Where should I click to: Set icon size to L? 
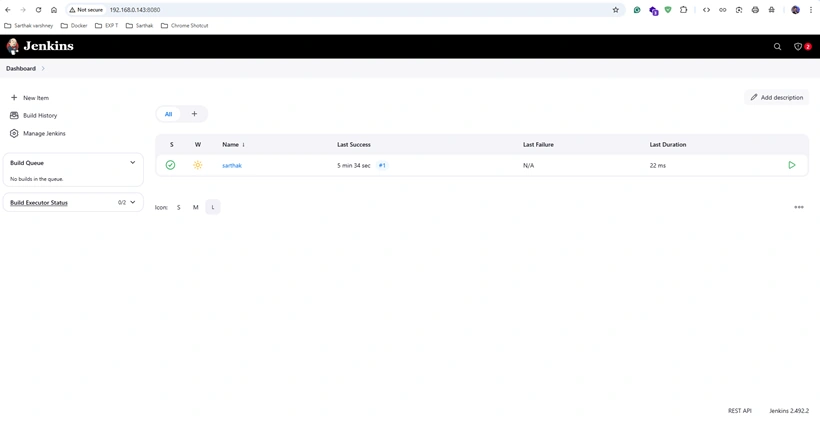pyautogui.click(x=213, y=207)
